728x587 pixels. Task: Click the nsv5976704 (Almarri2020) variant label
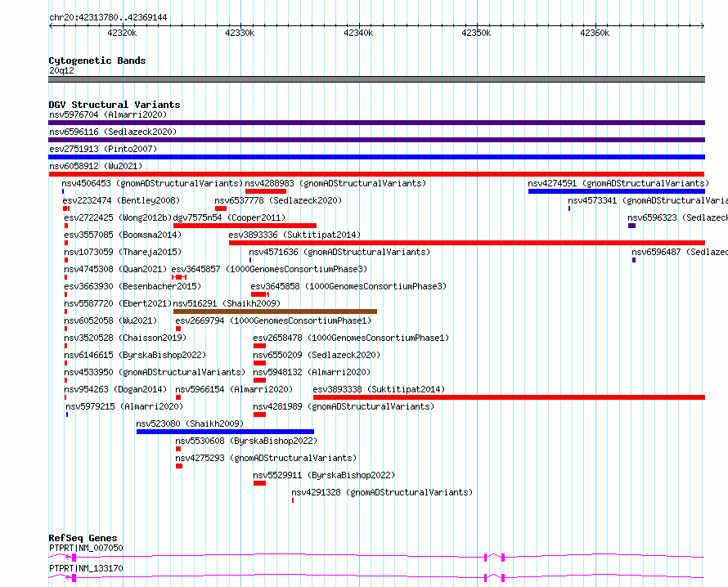click(108, 114)
